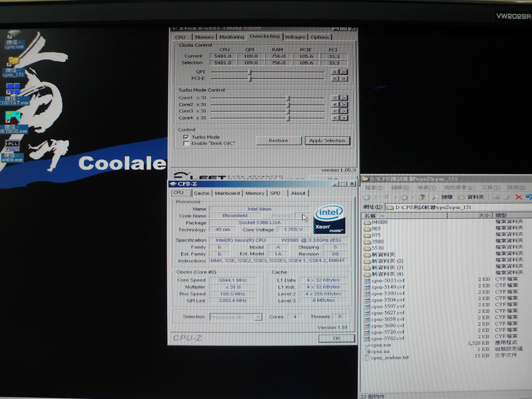The height and width of the screenshot is (399, 532).
Task: Click the Folders (資料夾) toolbar button in Explorer
Action: click(471, 197)
